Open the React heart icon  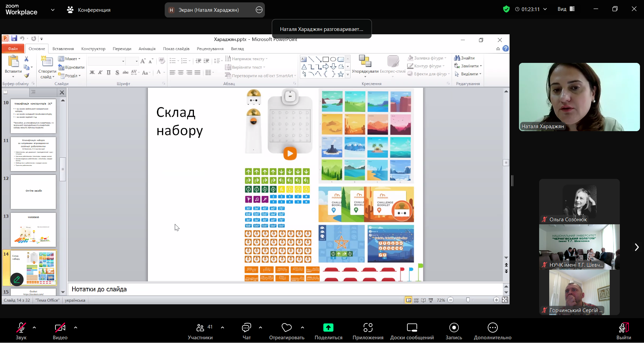286,328
